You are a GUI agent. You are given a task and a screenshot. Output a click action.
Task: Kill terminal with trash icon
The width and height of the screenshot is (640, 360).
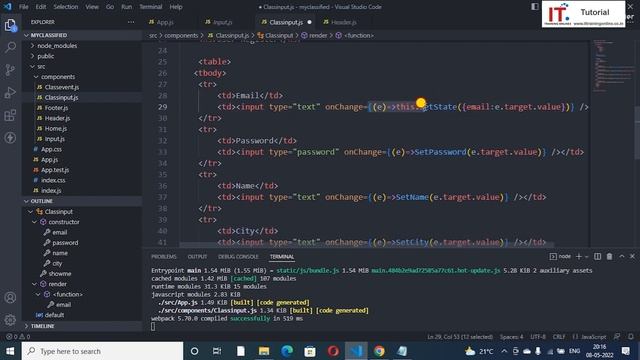tap(609, 256)
